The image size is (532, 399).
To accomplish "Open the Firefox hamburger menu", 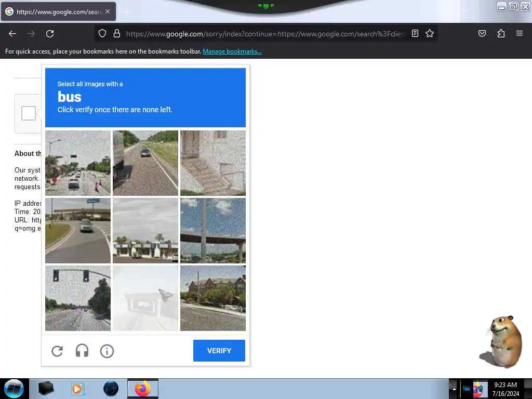I will [x=519, y=33].
